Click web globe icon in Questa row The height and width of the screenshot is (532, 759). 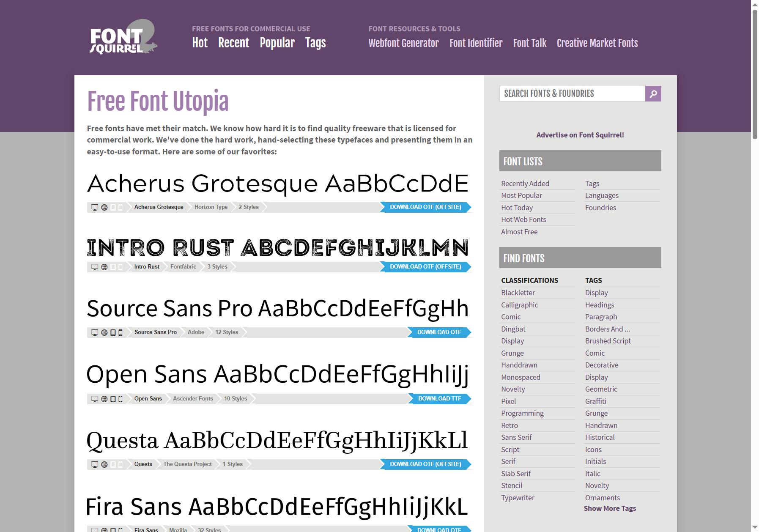coord(104,464)
